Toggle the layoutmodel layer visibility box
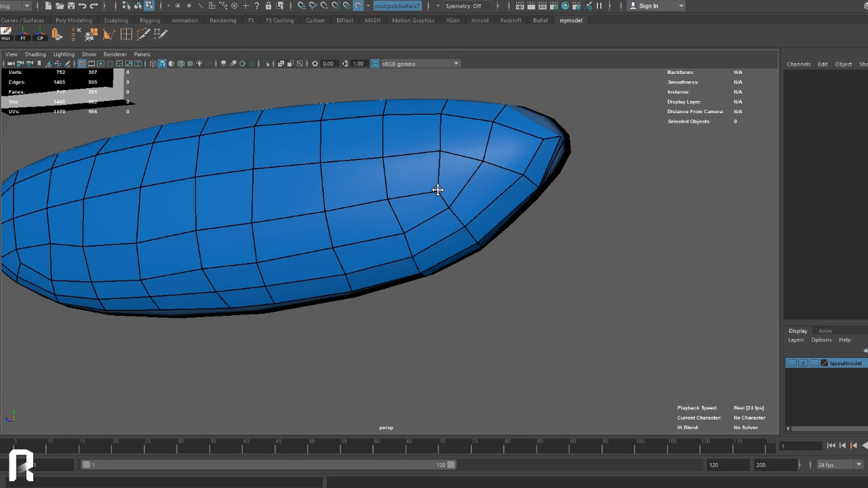This screenshot has width=868, height=488. coord(791,363)
